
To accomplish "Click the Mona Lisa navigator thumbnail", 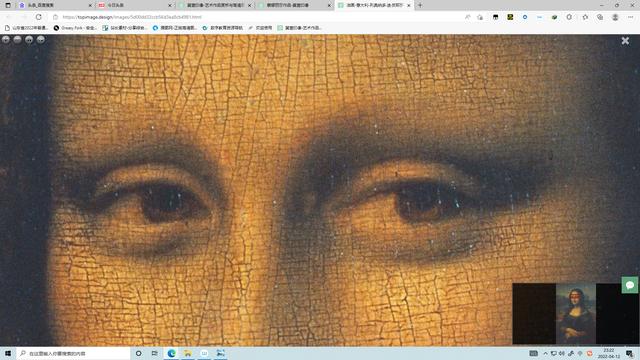I will pos(576,313).
